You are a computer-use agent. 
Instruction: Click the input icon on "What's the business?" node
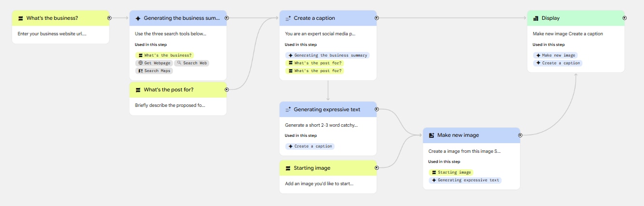click(x=20, y=18)
